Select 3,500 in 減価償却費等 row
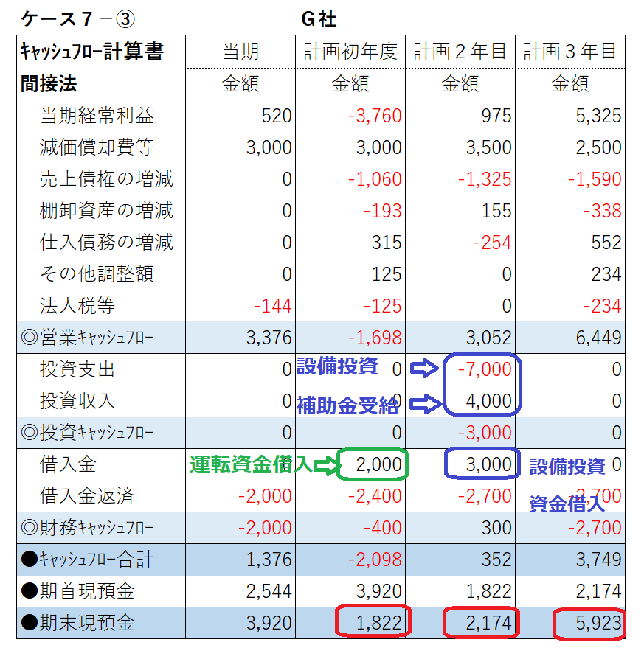 pos(488,147)
